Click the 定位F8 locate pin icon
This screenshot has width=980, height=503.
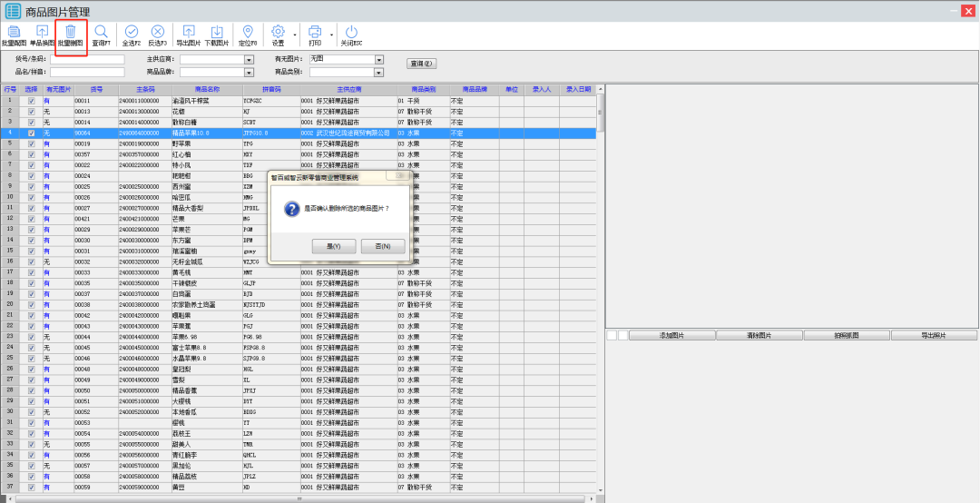pyautogui.click(x=248, y=35)
